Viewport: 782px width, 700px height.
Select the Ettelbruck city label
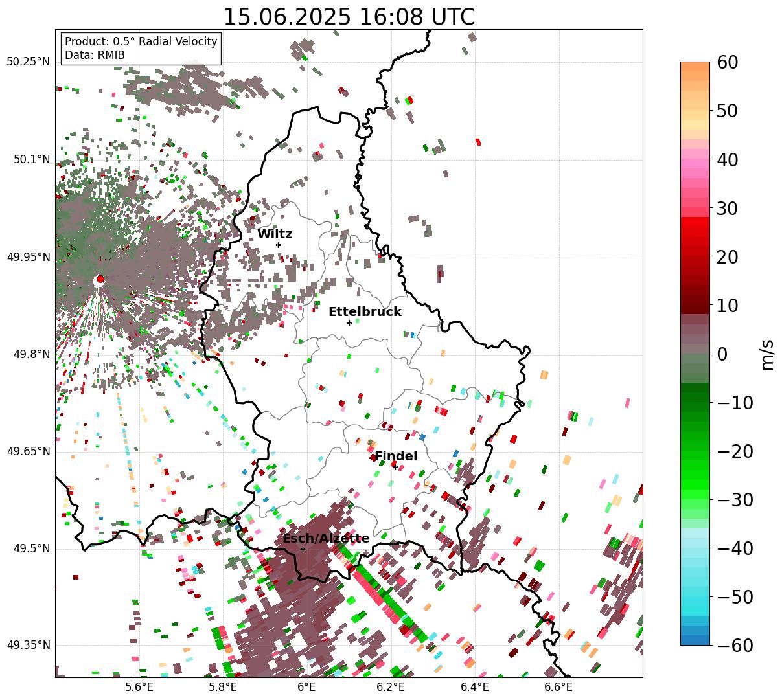[365, 312]
